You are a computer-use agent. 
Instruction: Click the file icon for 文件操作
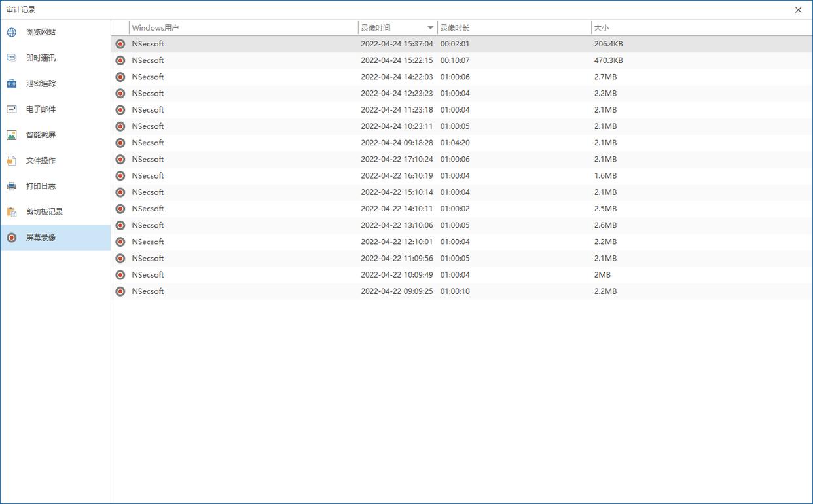click(x=12, y=160)
